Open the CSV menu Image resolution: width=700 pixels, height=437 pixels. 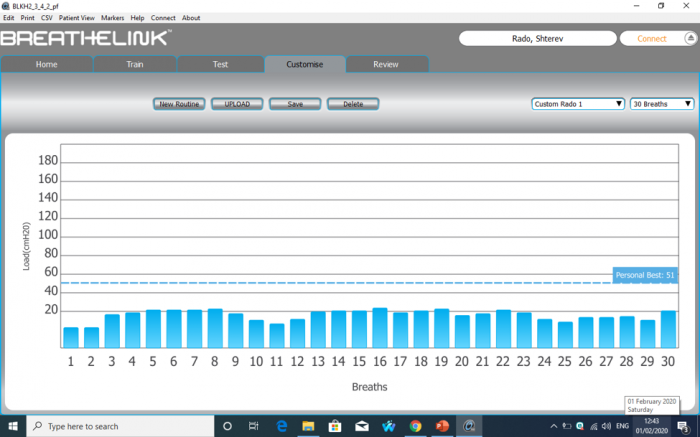pos(46,18)
